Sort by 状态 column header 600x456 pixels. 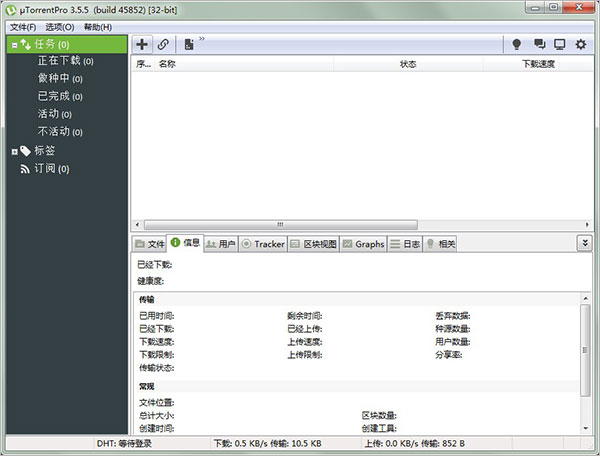[408, 64]
